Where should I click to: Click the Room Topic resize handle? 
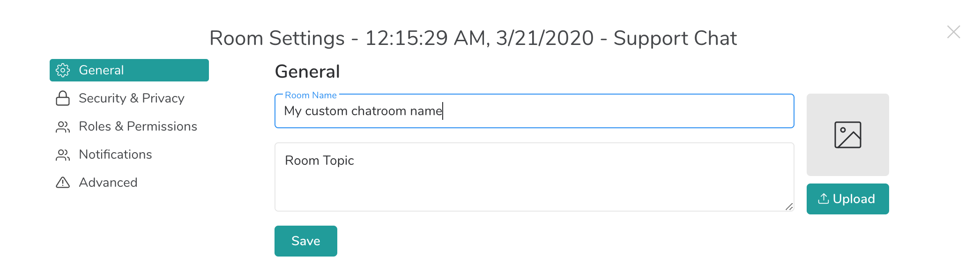coord(789,206)
